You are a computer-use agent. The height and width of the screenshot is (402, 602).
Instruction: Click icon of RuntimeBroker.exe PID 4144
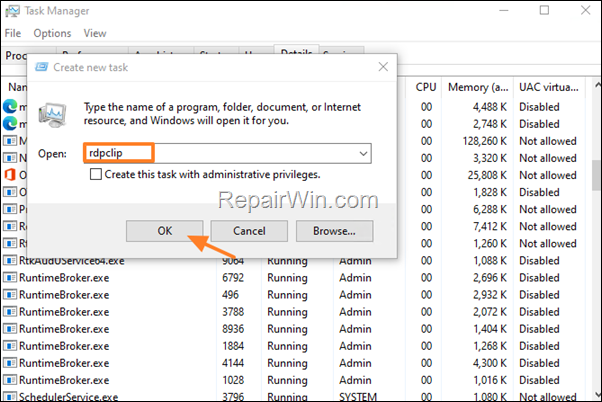10,363
